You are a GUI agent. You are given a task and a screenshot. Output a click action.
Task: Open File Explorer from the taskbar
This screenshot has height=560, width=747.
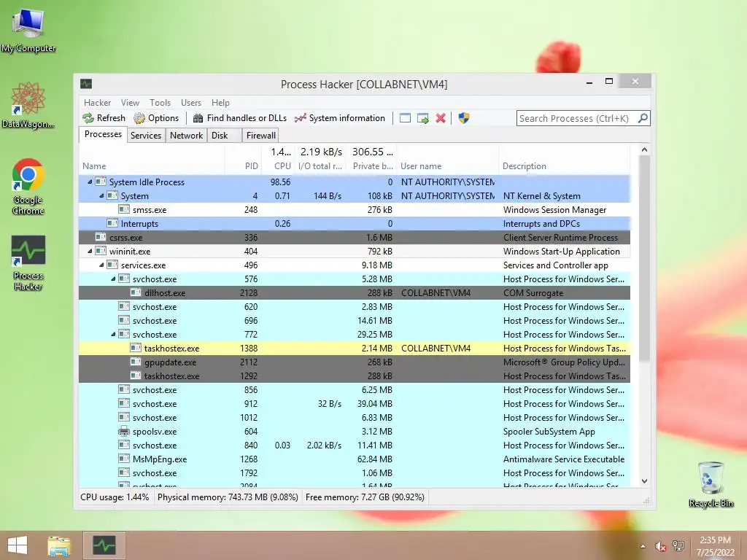tap(59, 545)
